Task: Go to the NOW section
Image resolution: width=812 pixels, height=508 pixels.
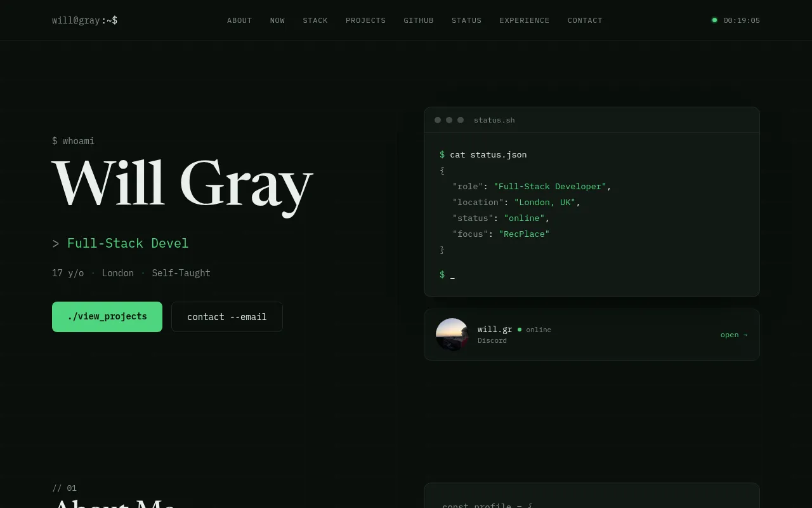Action: (x=277, y=20)
